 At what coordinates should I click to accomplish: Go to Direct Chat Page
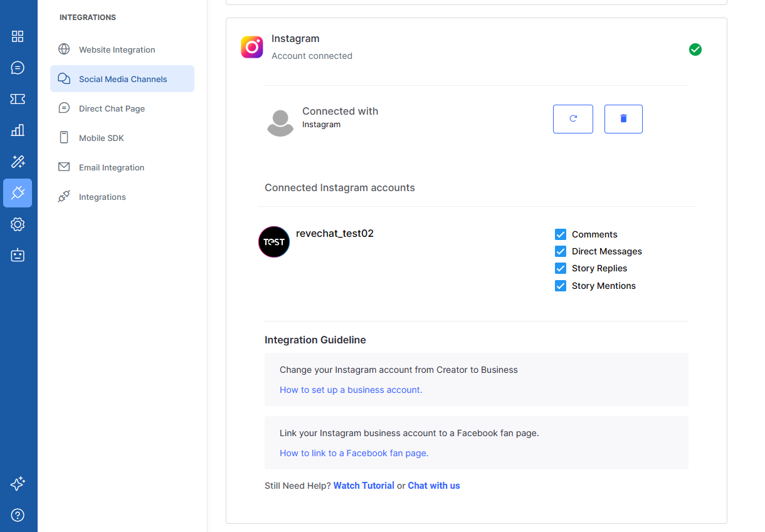pos(122,108)
